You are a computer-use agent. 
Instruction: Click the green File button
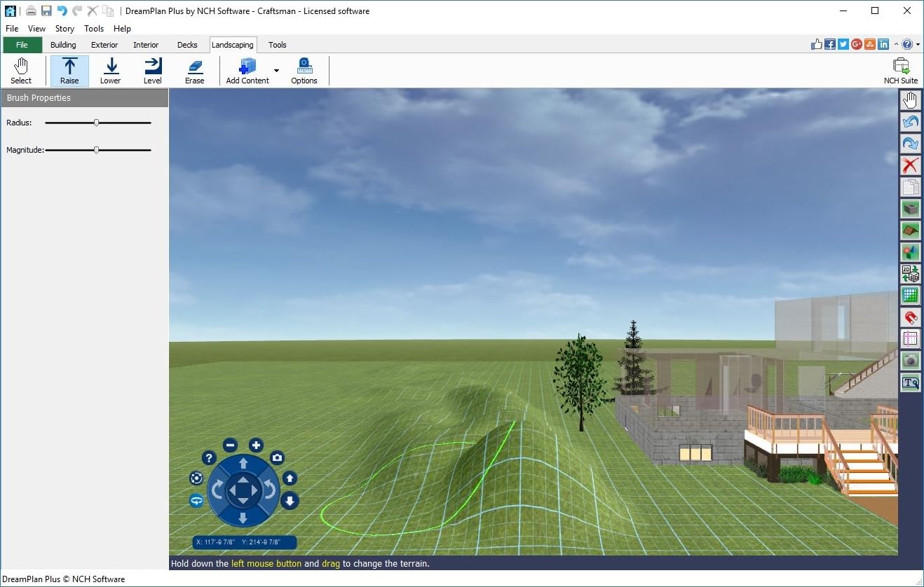[x=22, y=45]
